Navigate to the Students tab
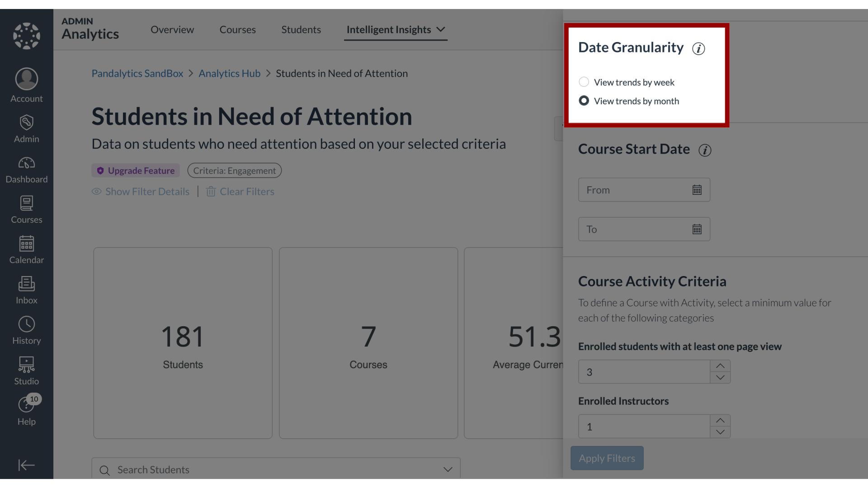 (301, 28)
